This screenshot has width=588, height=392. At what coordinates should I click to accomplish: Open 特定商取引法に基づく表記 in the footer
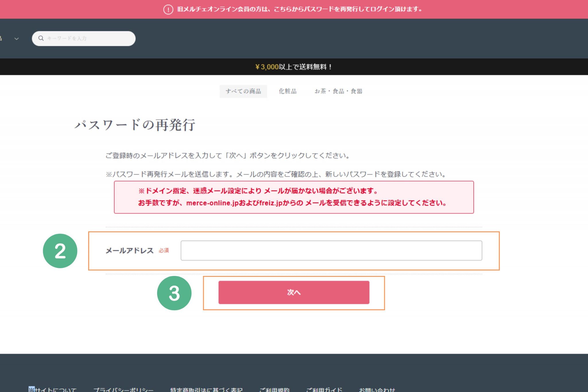point(206,389)
